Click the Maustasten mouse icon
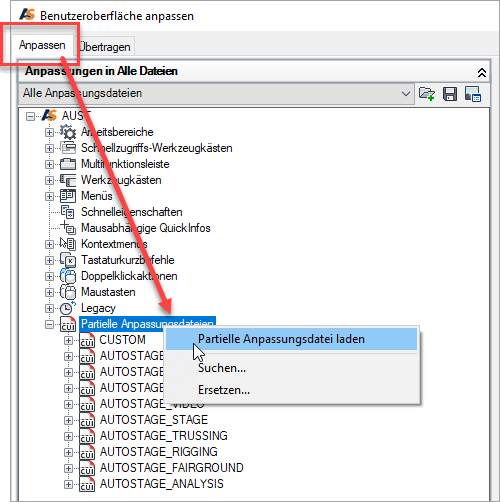 68,292
